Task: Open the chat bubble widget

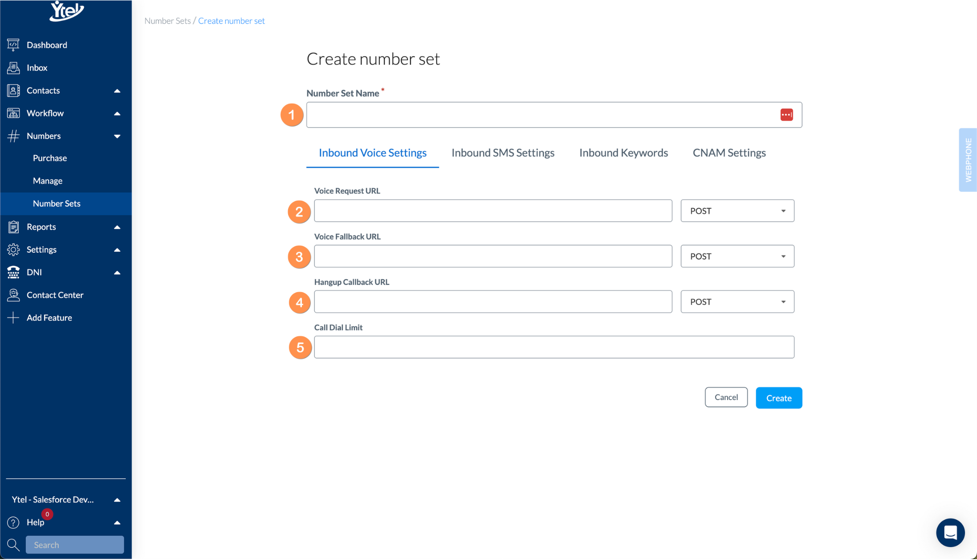Action: click(950, 533)
